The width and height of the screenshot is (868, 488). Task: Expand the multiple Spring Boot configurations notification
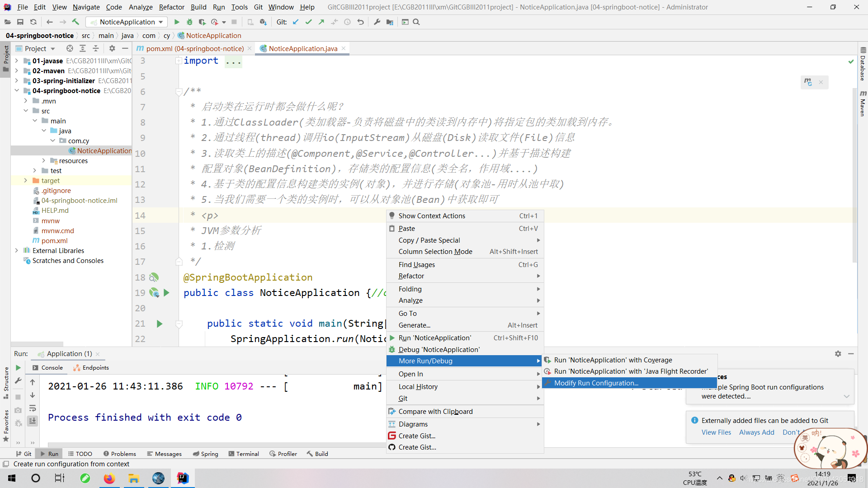(x=846, y=396)
